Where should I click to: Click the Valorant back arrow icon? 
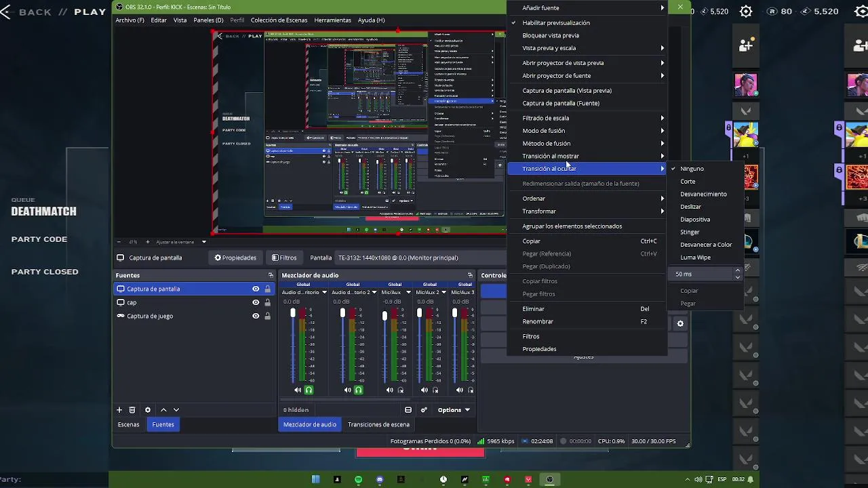point(5,12)
